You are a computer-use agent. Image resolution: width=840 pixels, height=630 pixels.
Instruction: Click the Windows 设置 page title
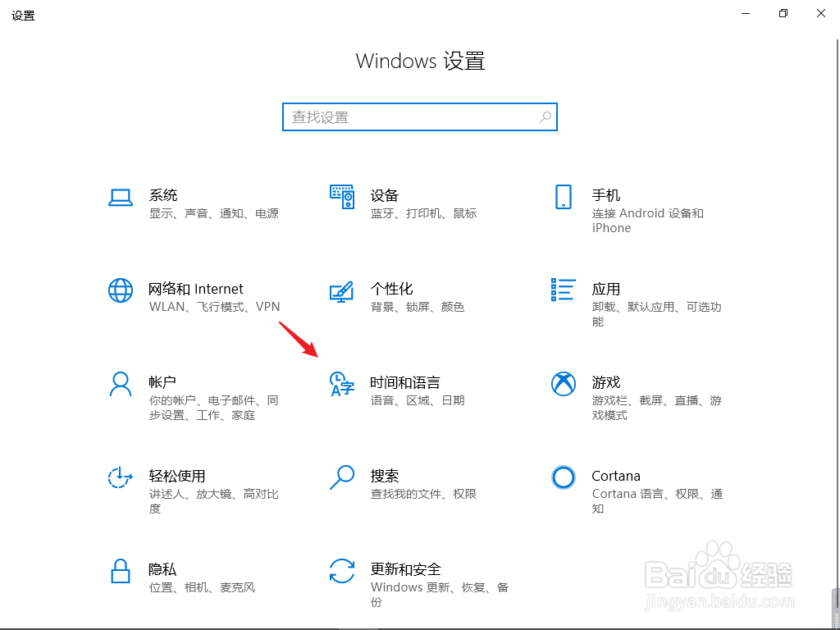pyautogui.click(x=419, y=62)
